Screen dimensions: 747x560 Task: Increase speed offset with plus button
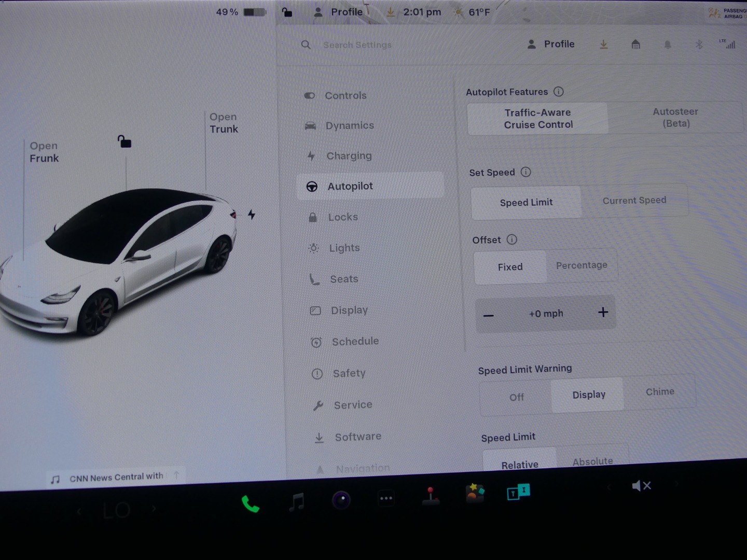603,312
